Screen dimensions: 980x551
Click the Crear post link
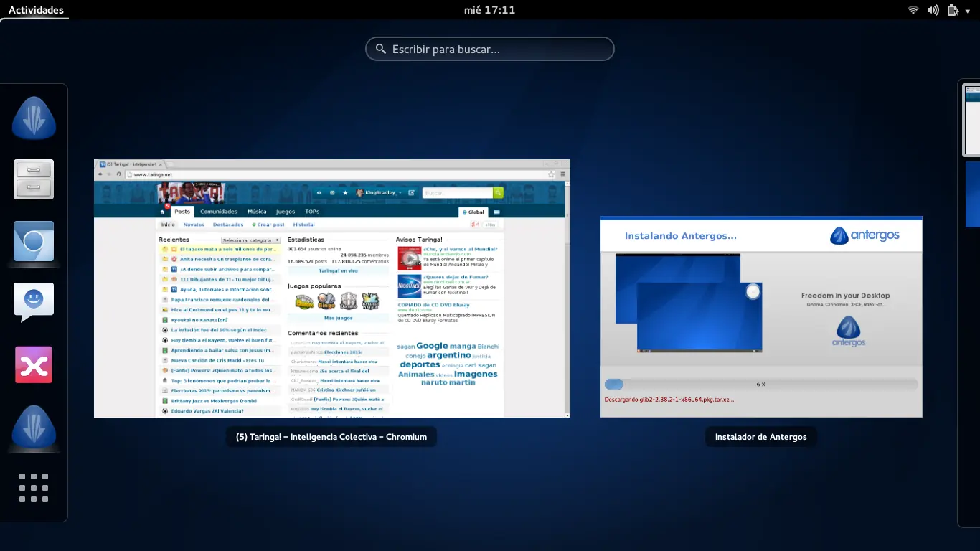pos(268,225)
